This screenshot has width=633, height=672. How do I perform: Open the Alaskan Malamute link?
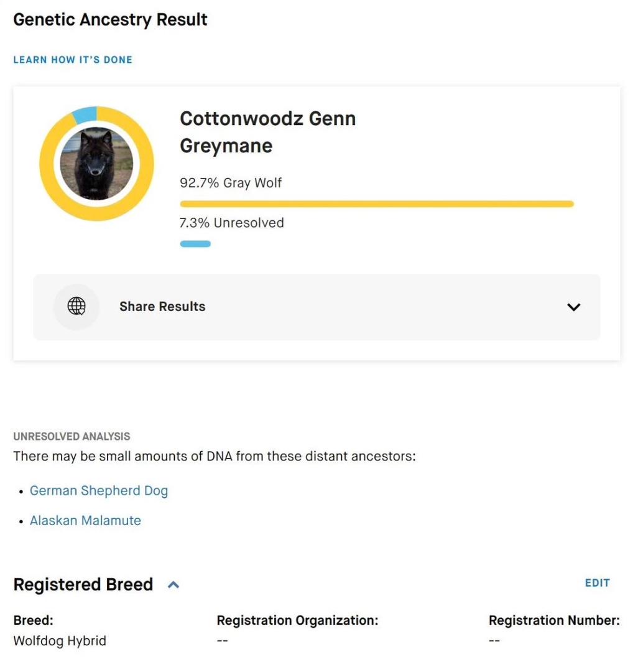[85, 520]
